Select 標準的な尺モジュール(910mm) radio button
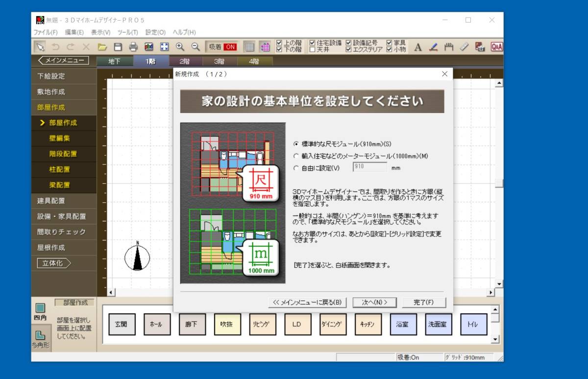 pos(295,144)
